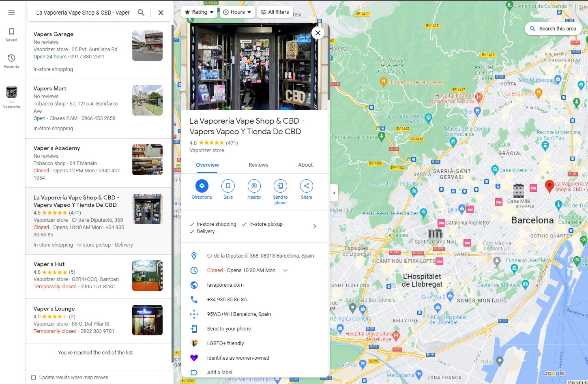
Task: Click the red La Vaporería map pin
Action: [x=549, y=186]
